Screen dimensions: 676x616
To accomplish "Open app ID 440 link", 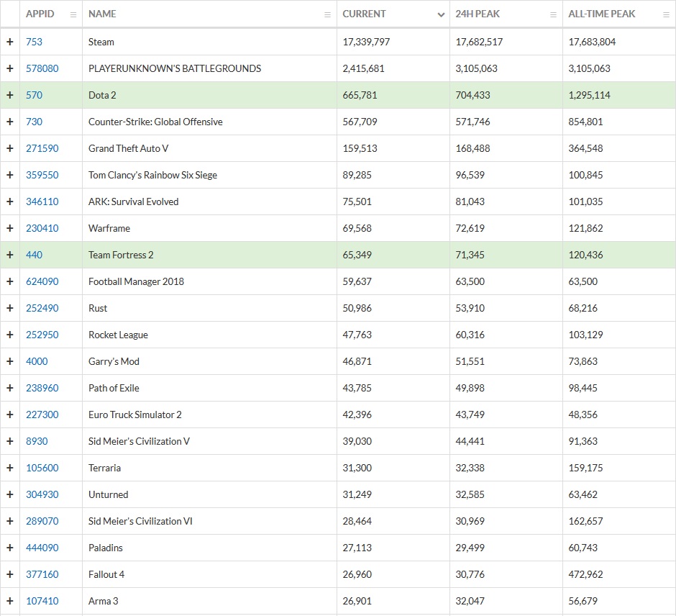I will click(34, 255).
